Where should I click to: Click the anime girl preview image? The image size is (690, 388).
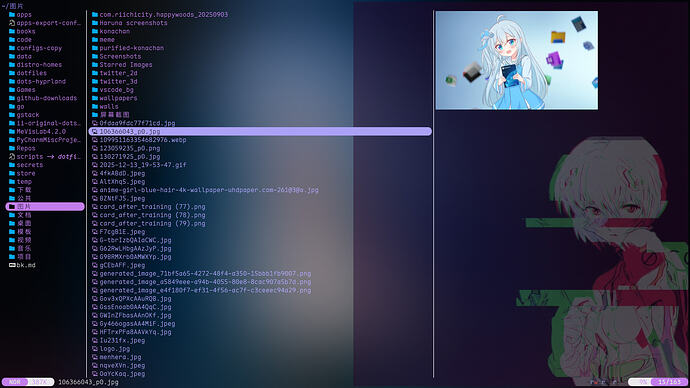516,60
